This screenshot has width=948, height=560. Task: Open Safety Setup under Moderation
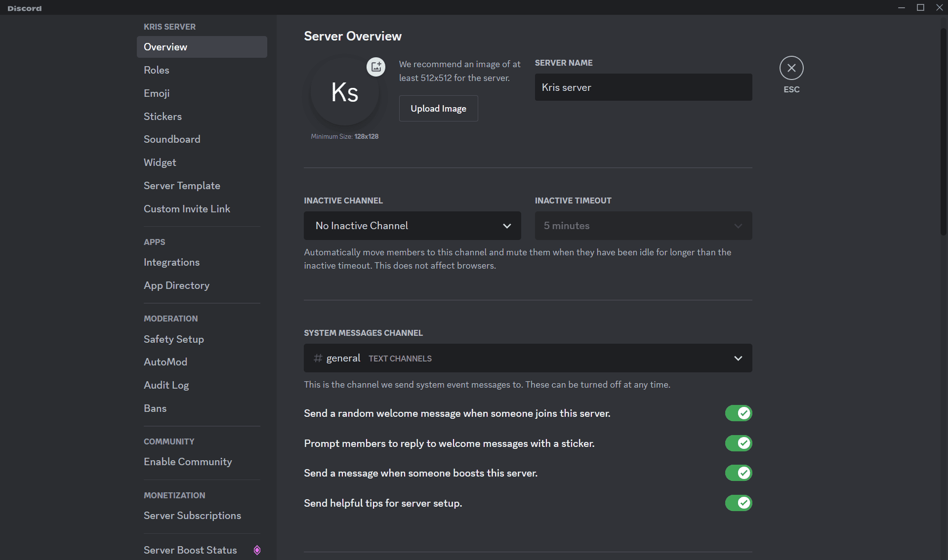[202, 339]
